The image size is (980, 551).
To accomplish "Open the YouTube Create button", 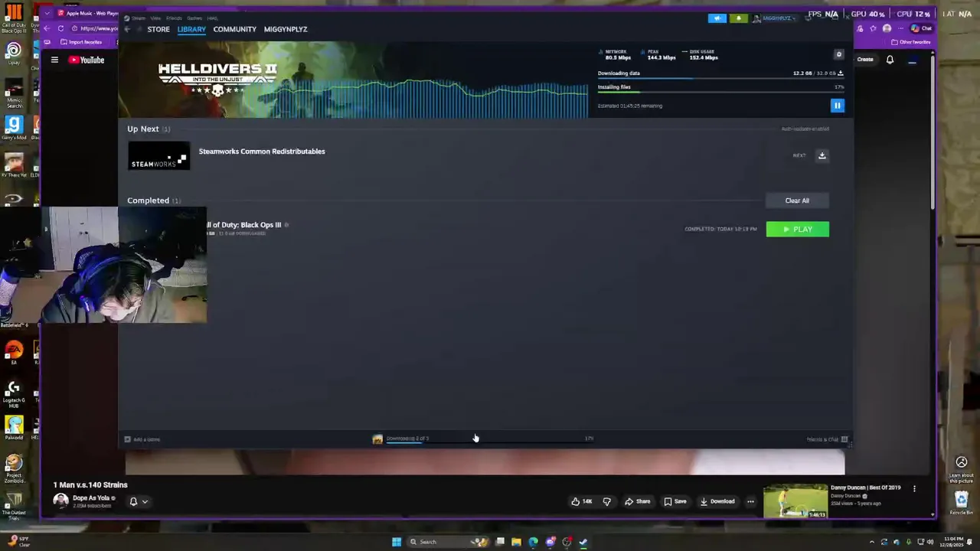I will [x=864, y=59].
